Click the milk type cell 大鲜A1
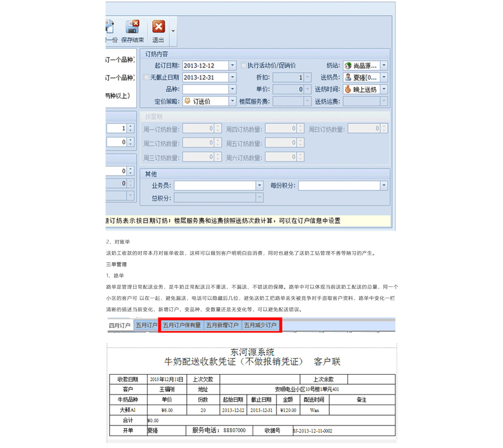Screen dimensions: 503x448 tap(128, 410)
